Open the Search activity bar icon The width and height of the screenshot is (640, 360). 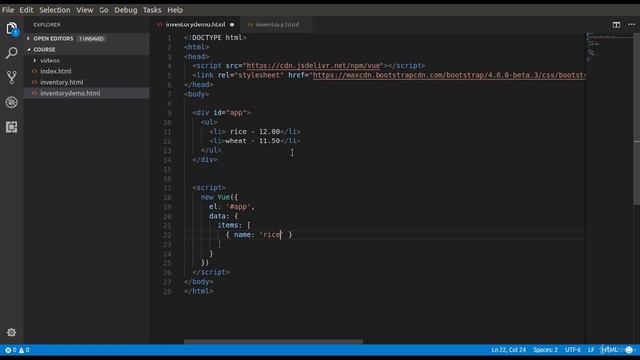pos(11,53)
